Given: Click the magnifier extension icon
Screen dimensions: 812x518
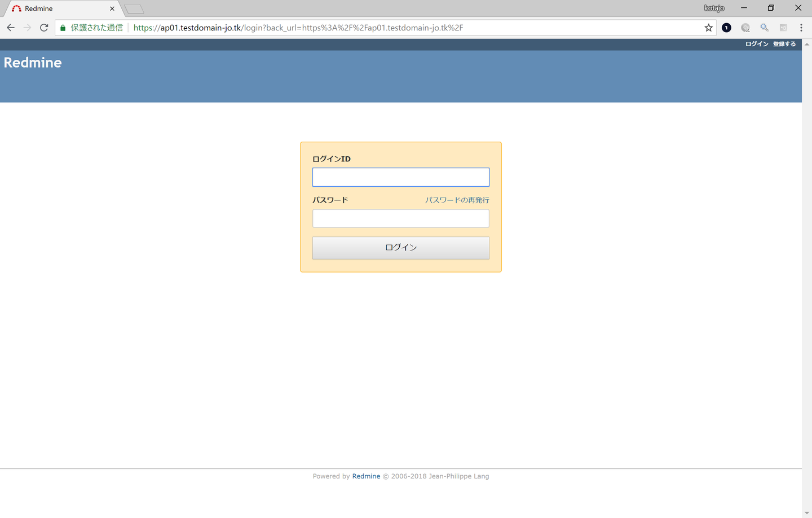Looking at the screenshot, I should (x=764, y=28).
